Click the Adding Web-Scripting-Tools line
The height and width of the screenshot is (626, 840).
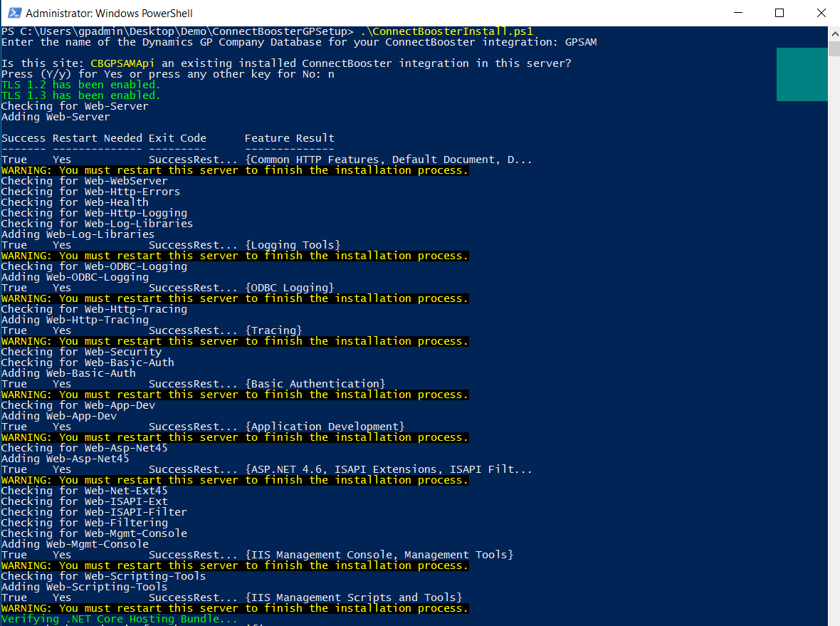pyautogui.click(x=84, y=587)
